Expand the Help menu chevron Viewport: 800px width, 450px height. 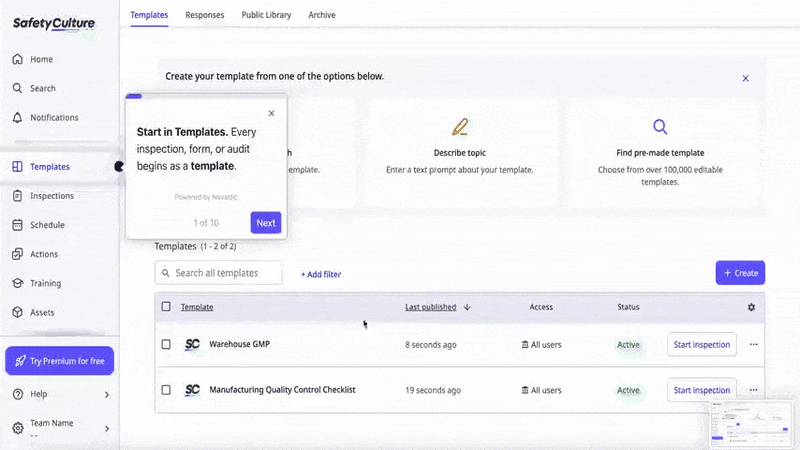107,394
